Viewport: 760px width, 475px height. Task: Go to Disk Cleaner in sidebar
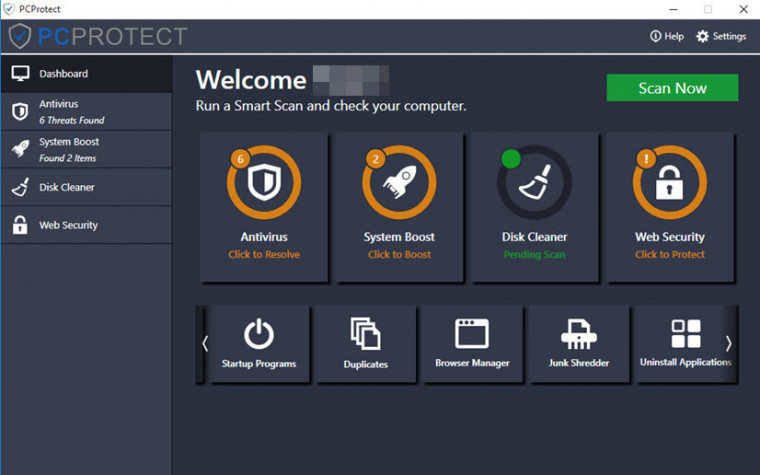click(x=86, y=188)
